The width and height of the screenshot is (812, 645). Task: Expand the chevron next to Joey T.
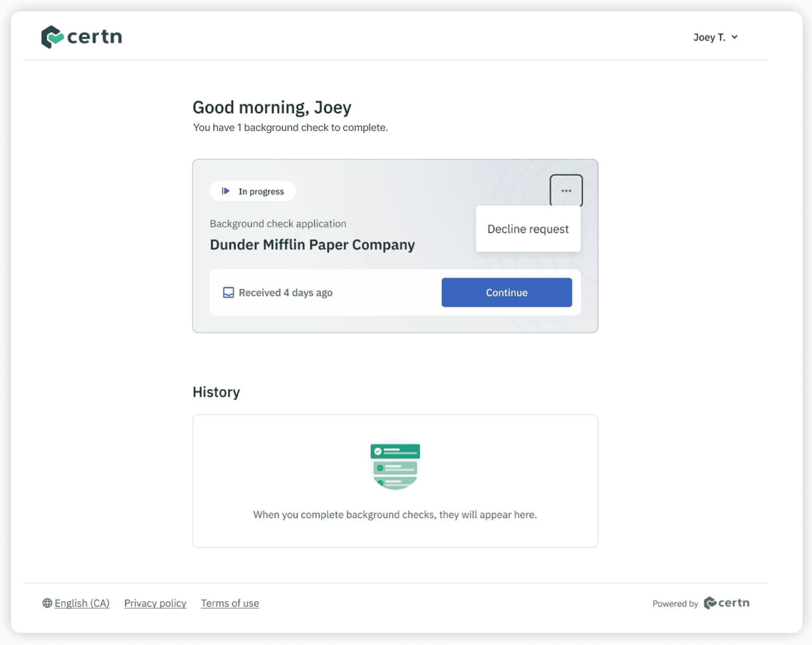click(734, 37)
